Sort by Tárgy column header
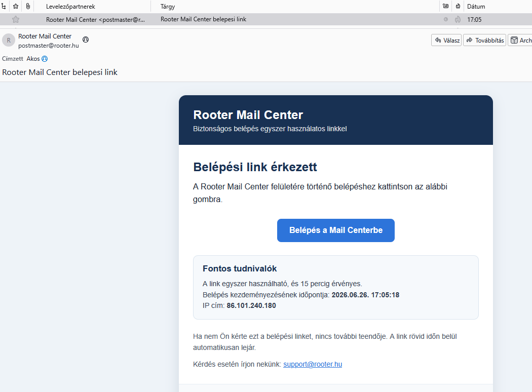 click(168, 7)
